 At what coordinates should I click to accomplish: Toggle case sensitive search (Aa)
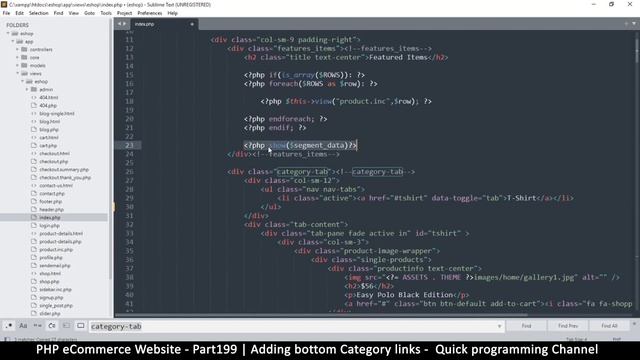(x=23, y=326)
